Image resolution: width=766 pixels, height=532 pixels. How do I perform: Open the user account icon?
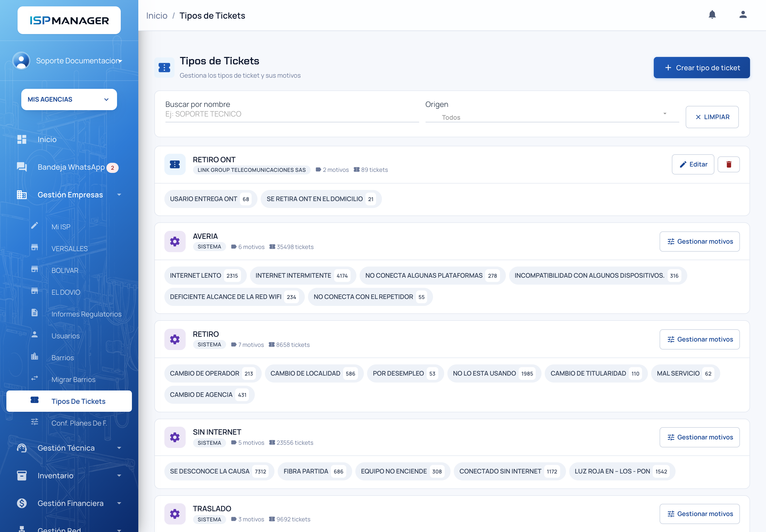743,15
